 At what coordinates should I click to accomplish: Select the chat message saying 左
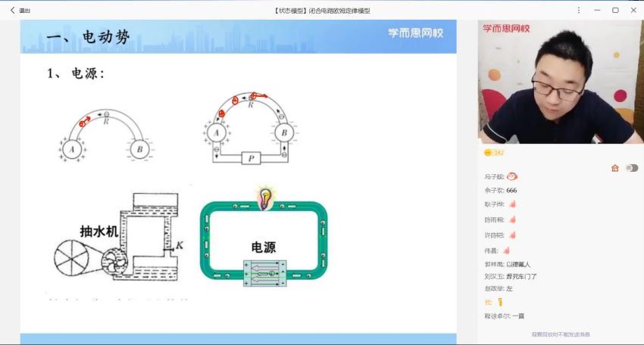[499, 289]
